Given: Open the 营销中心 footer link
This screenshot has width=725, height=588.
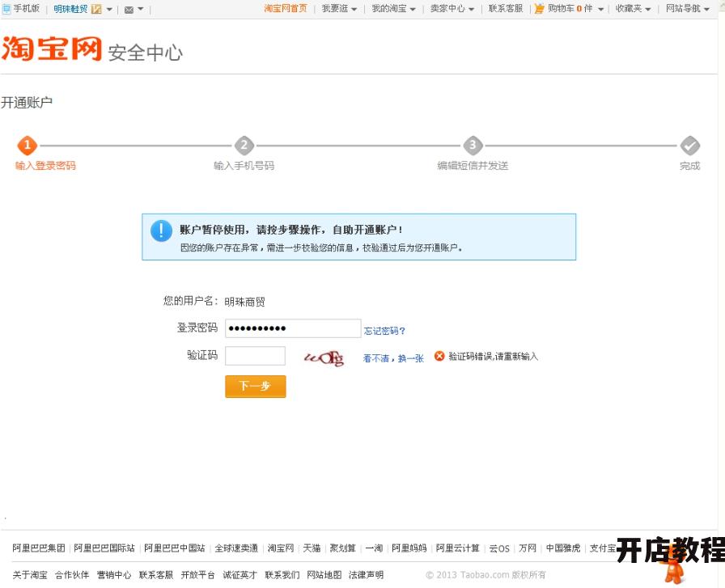Looking at the screenshot, I should coord(114,575).
